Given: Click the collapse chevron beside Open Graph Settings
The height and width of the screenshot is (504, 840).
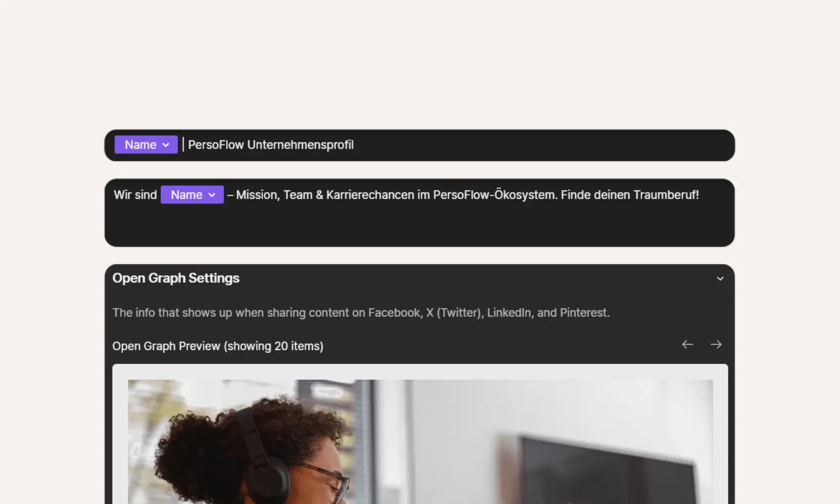Looking at the screenshot, I should click(x=720, y=278).
